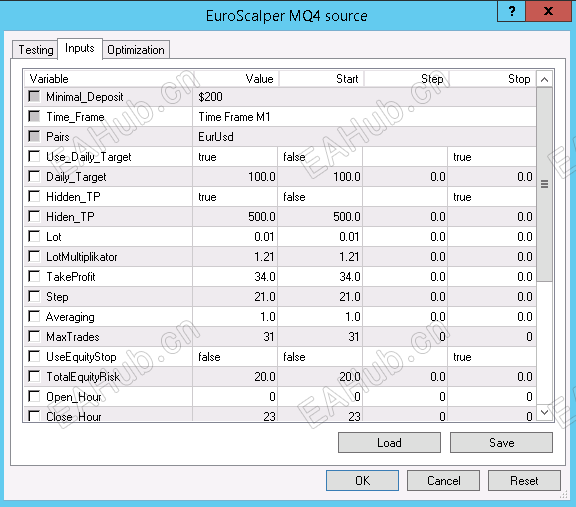This screenshot has width=576, height=507.
Task: Open Use_Daily_Target value true field
Action: [235, 157]
